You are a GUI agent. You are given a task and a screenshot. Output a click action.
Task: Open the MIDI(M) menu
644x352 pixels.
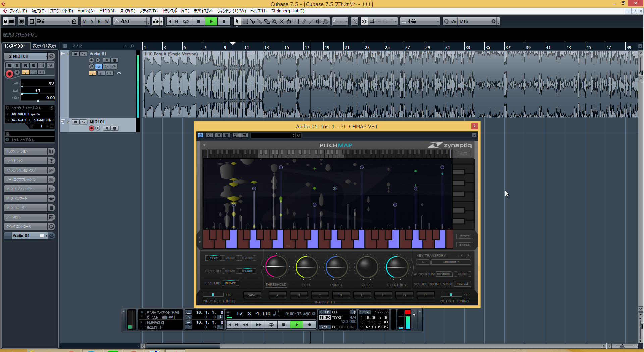[x=107, y=11]
